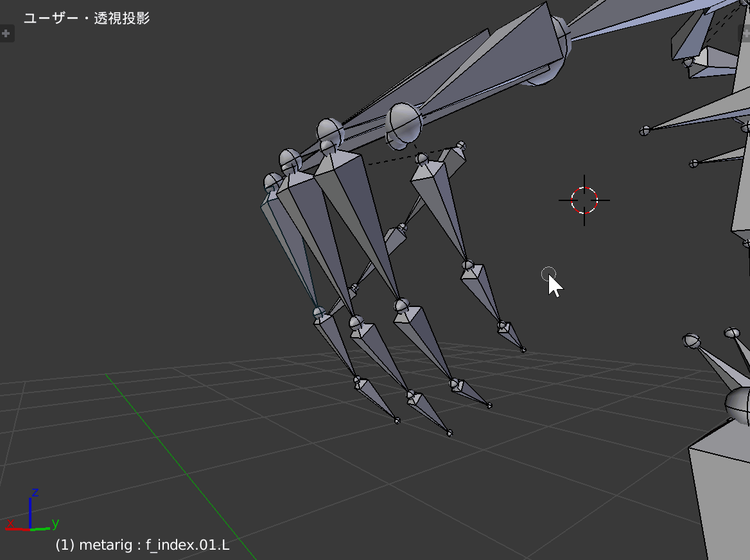Select the upper spike bone's small tip sphere on right
Image resolution: width=750 pixels, height=560 pixels.
(645, 131)
